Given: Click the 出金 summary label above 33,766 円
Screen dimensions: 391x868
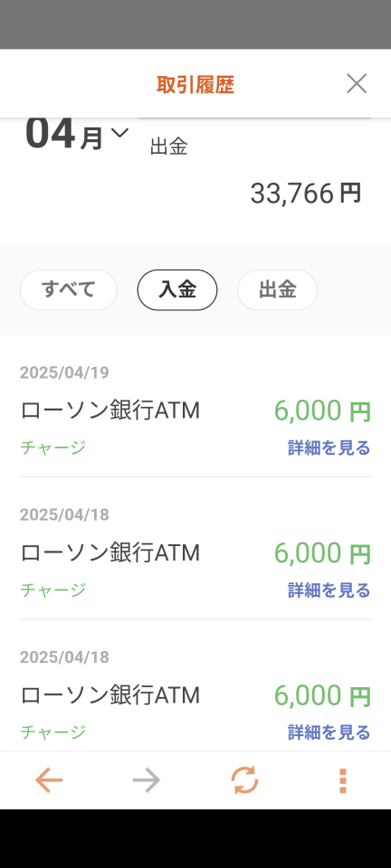Looking at the screenshot, I should point(169,146).
